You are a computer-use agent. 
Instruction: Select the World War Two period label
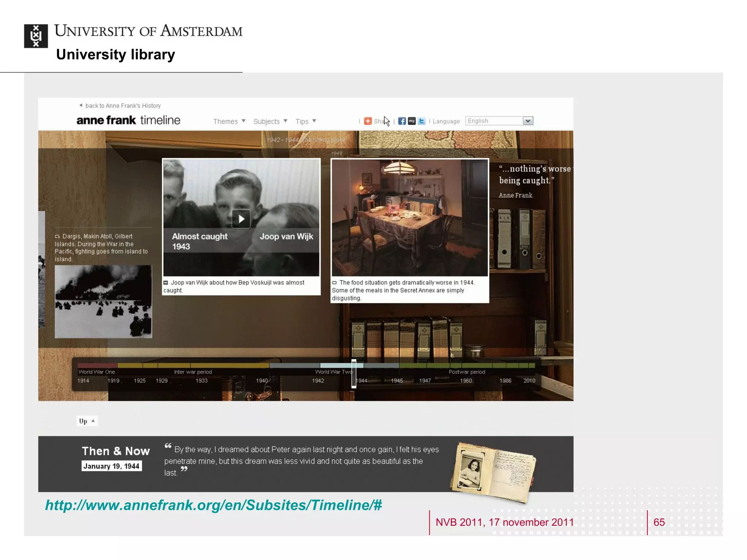point(333,372)
